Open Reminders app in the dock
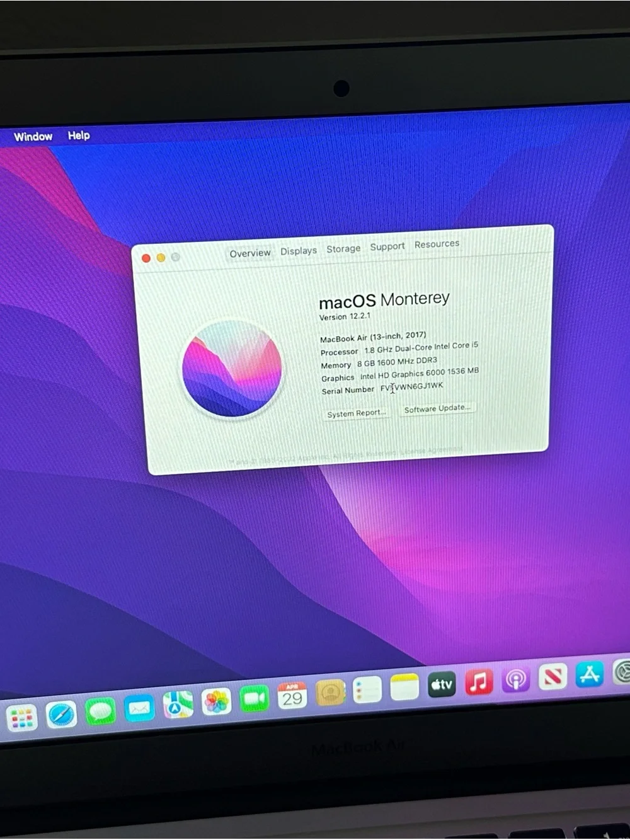 [367, 689]
